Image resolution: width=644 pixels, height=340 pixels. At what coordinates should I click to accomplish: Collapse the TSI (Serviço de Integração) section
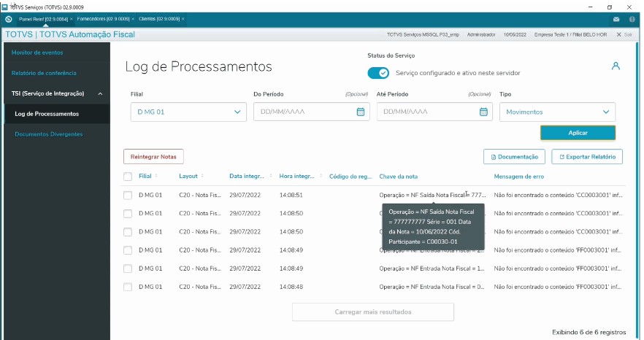click(x=99, y=93)
